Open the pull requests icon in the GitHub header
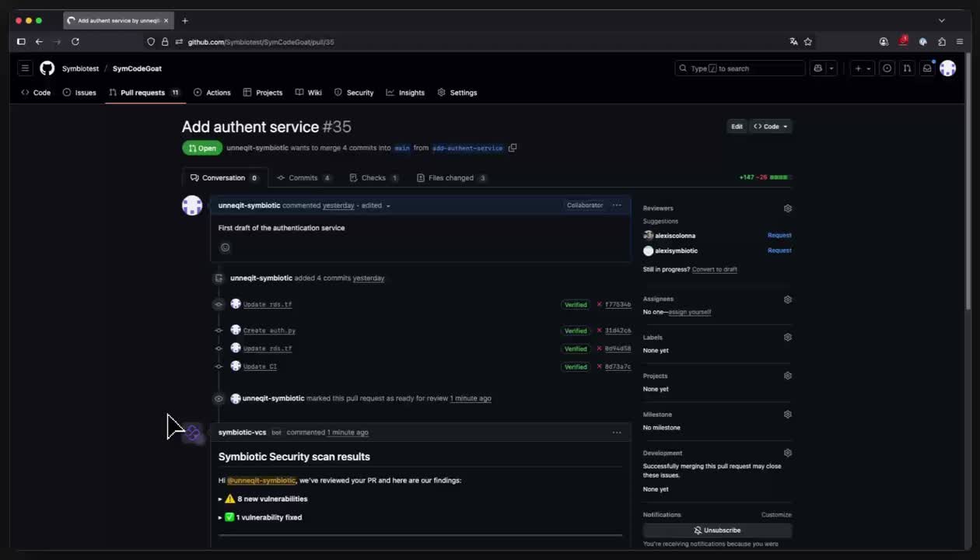980x560 pixels. pyautogui.click(x=907, y=68)
